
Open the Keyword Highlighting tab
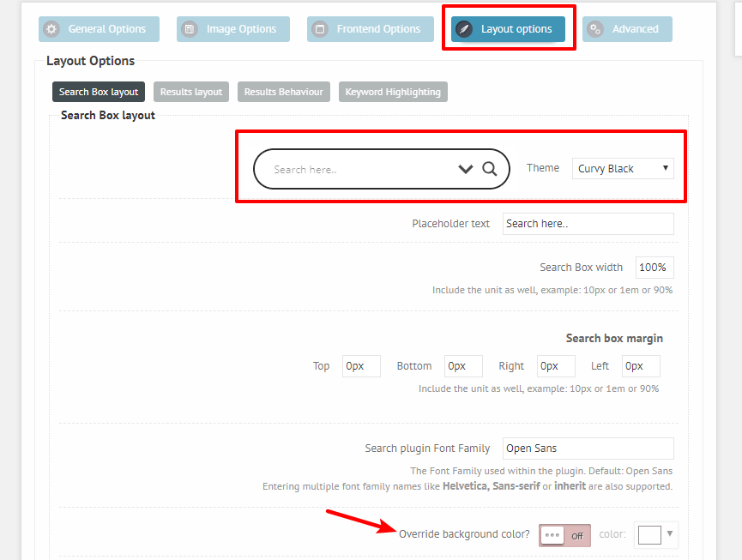pyautogui.click(x=393, y=92)
